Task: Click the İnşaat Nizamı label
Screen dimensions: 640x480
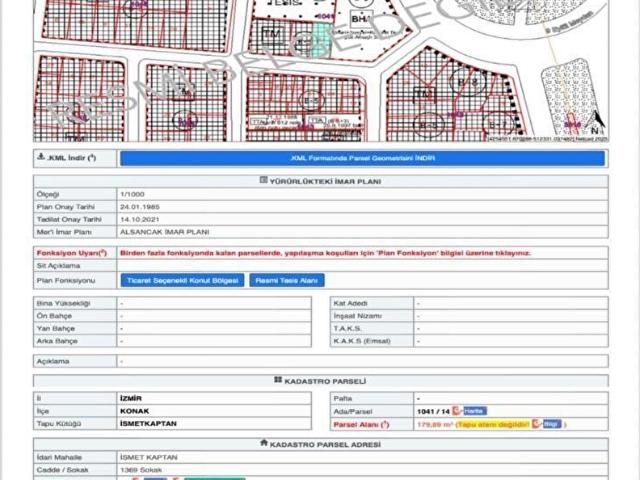Action: coord(358,316)
